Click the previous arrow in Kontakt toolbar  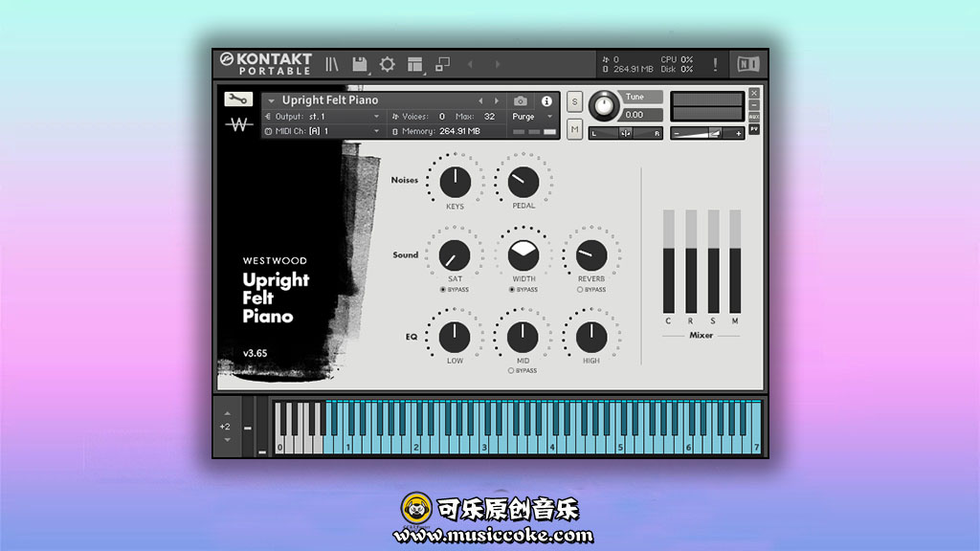(470, 64)
